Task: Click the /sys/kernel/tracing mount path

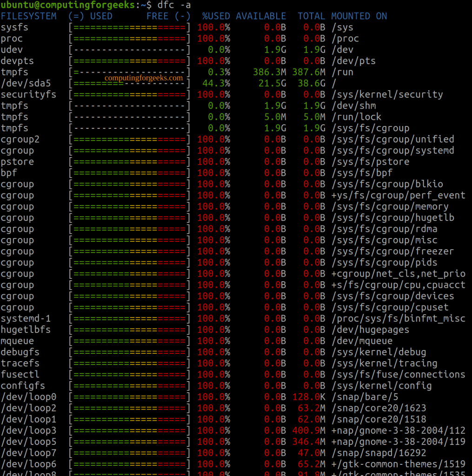Action: tap(384, 364)
